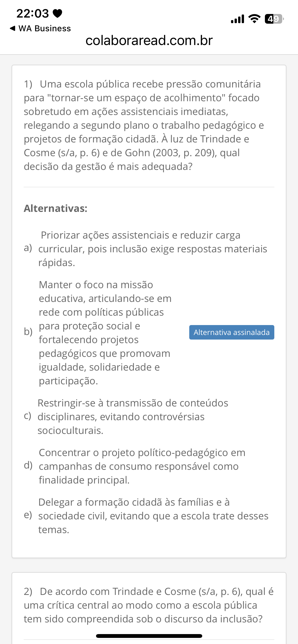298x644 pixels.
Task: Tap the heart icon beside the clock
Action: 57,13
